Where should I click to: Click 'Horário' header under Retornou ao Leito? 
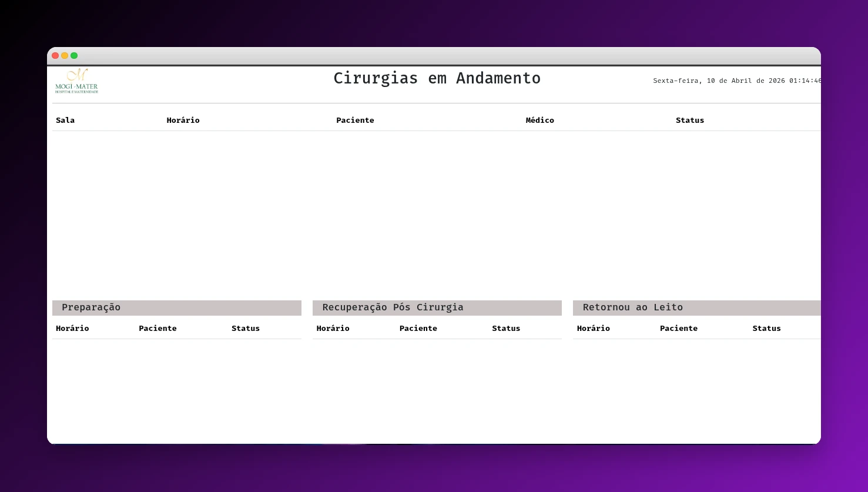[x=594, y=328]
